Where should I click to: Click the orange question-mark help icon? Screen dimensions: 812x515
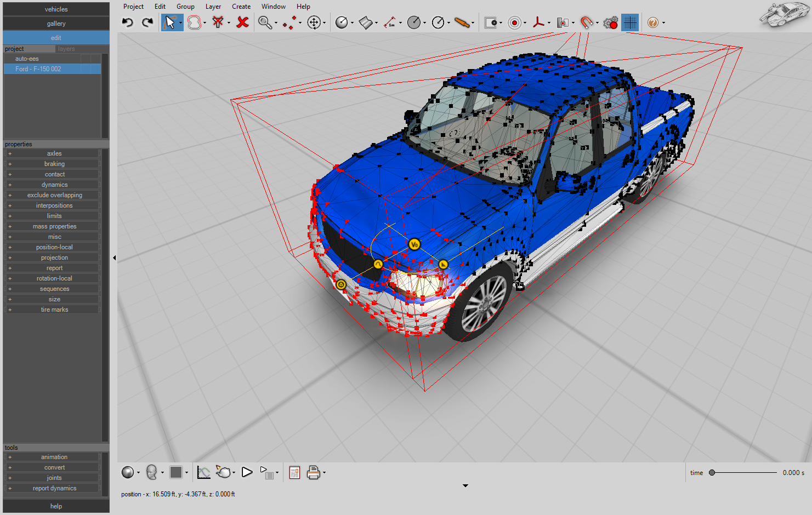tap(652, 22)
